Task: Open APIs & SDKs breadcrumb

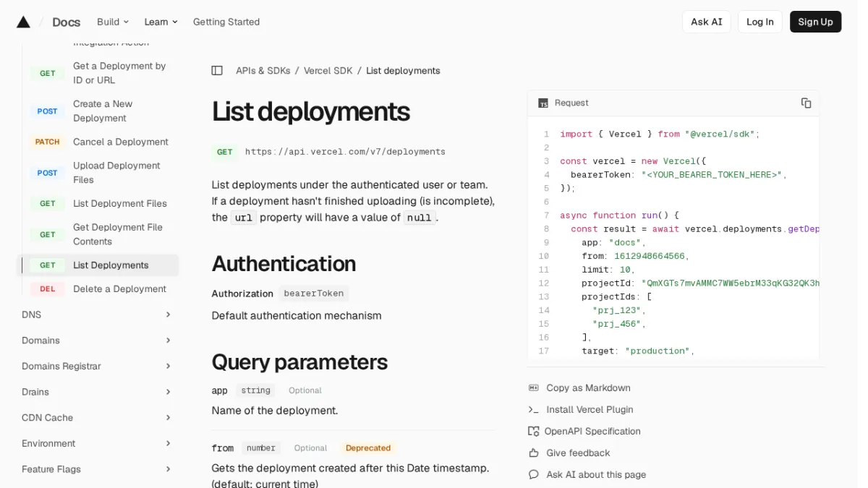Action: click(263, 71)
